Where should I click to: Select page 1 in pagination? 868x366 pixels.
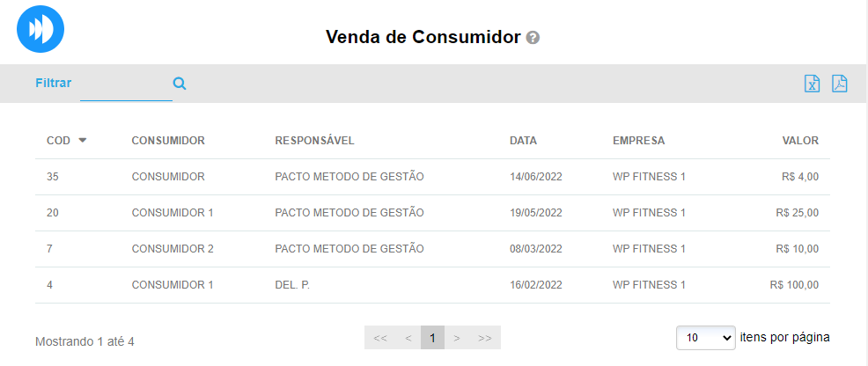click(432, 338)
